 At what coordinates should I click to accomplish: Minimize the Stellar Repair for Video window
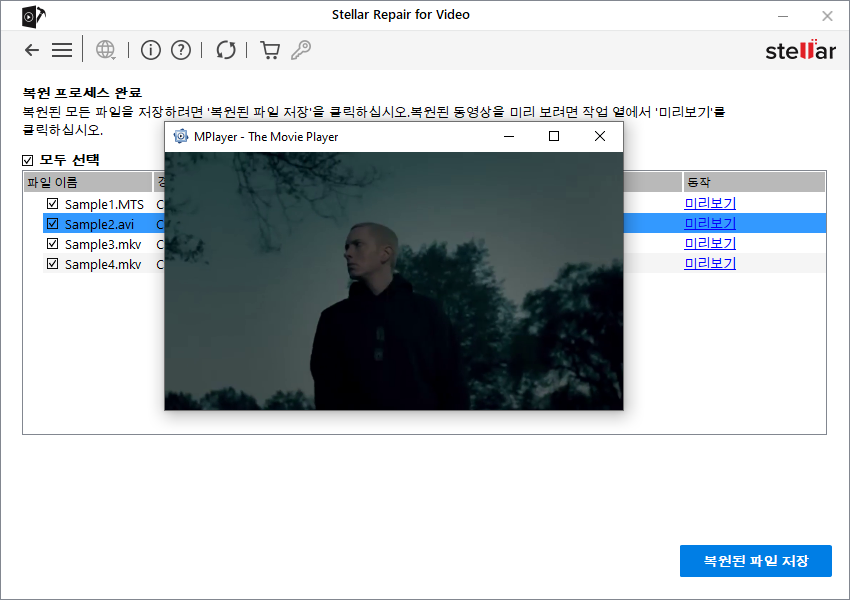(783, 16)
